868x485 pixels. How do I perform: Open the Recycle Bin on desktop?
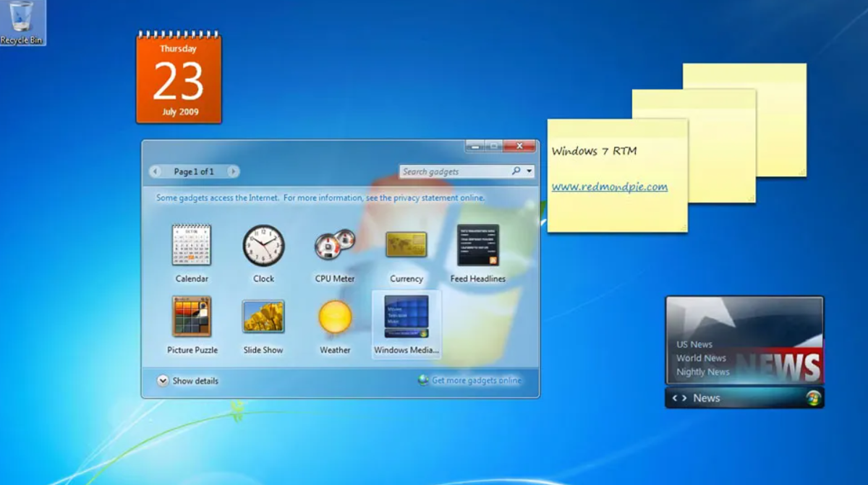pos(21,22)
